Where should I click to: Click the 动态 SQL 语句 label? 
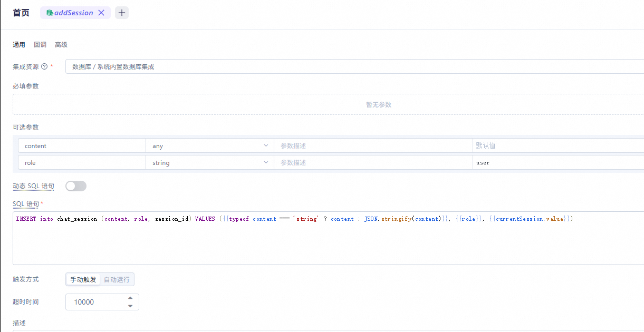[33, 186]
